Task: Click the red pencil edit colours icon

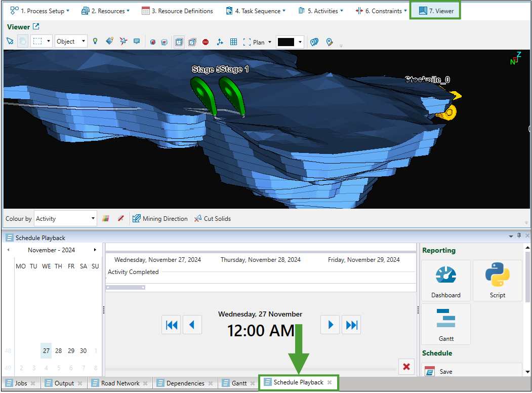Action: coord(121,219)
